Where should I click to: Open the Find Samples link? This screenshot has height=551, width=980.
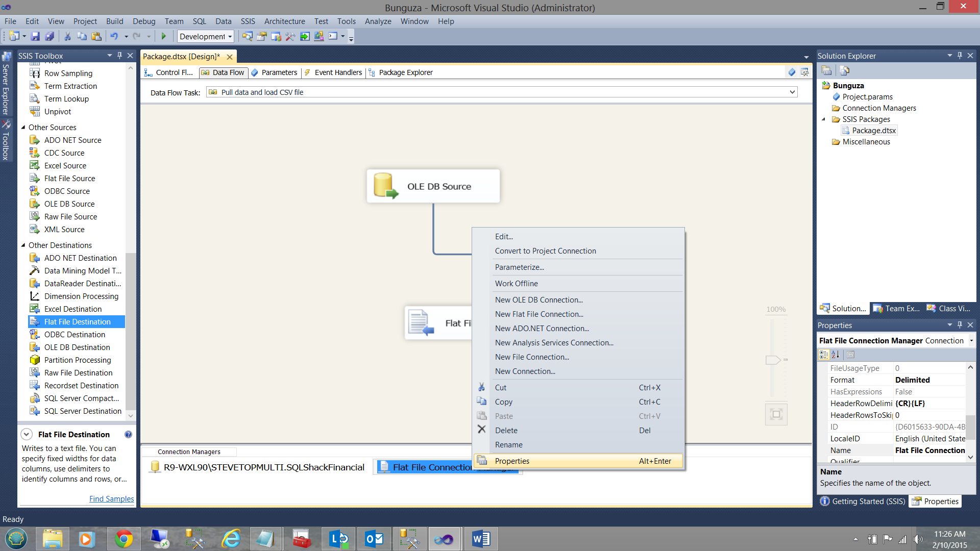[x=111, y=499]
